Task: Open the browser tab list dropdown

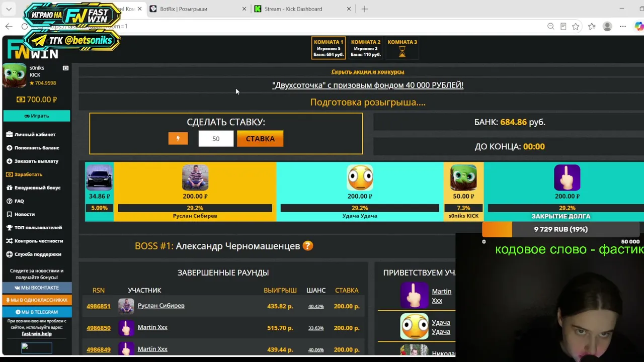Action: [9, 9]
